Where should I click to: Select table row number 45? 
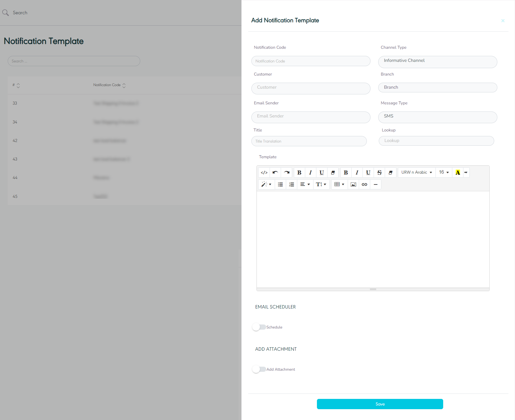click(124, 196)
